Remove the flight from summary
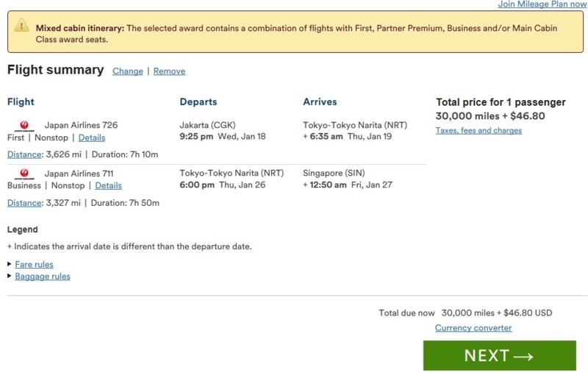This screenshot has width=588, height=373. (x=169, y=71)
